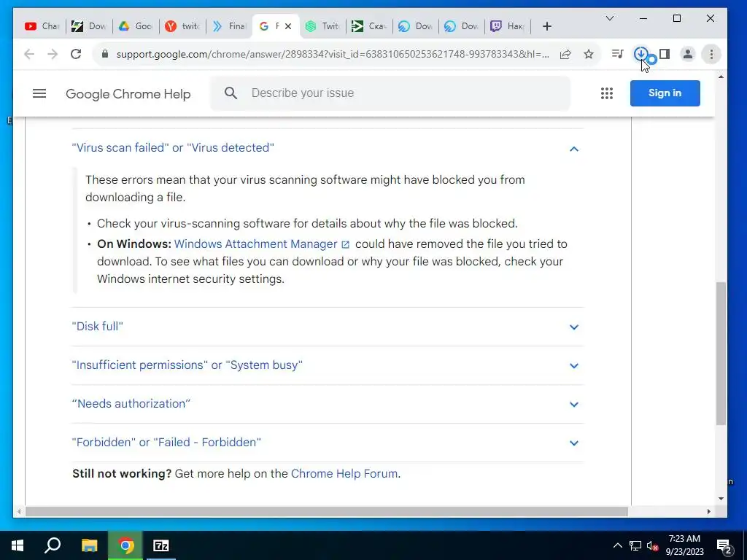
Task: Click the address bar URL
Action: pos(333,54)
